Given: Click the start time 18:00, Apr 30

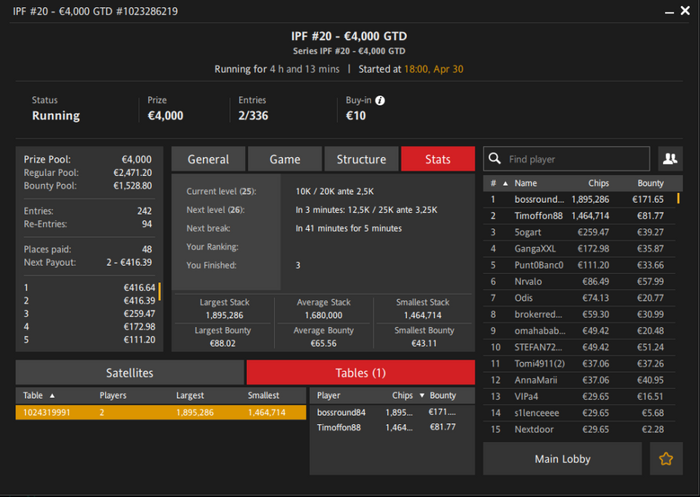Looking at the screenshot, I should [433, 69].
